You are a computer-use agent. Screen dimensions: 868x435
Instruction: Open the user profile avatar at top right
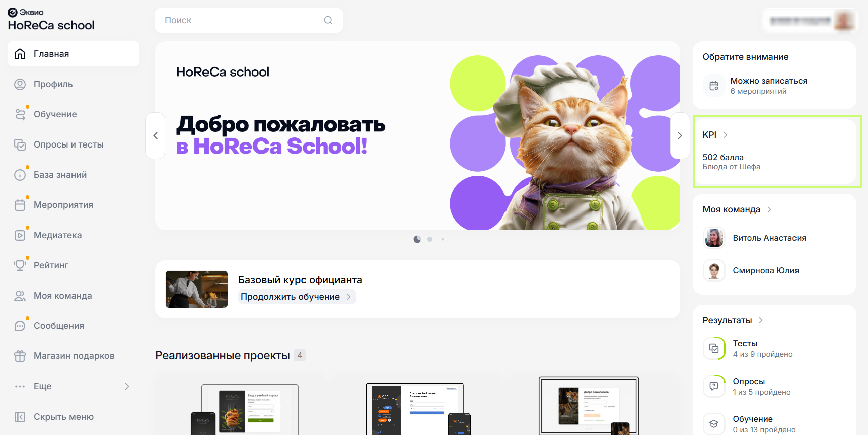pyautogui.click(x=844, y=20)
